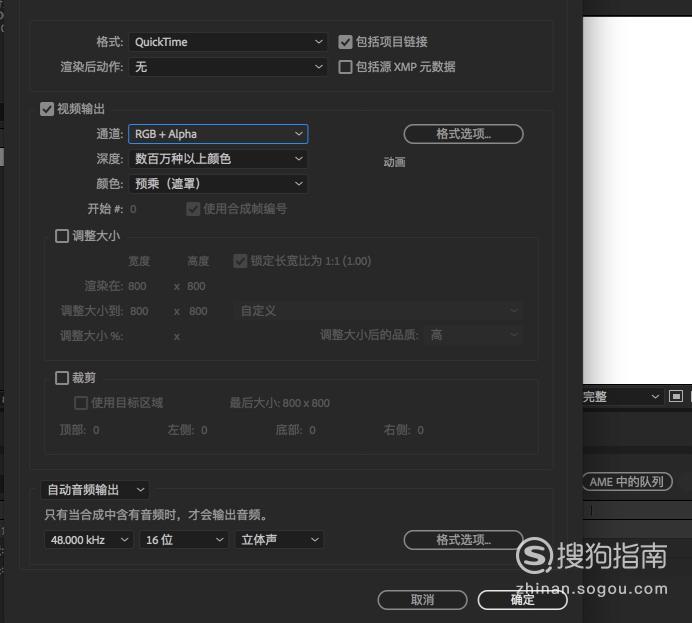Open the 格式 QuickTime dropdown
Viewport: 692px width, 623px height.
coord(228,42)
